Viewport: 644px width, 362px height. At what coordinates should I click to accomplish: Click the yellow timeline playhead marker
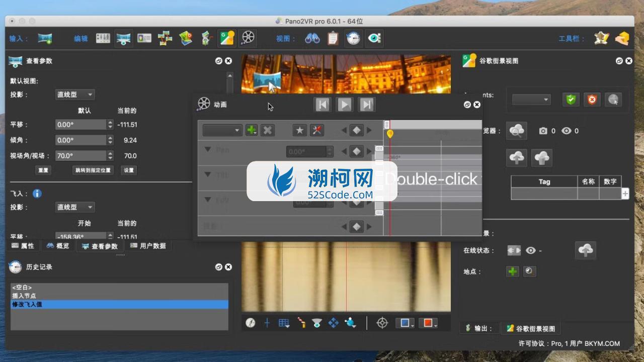click(x=390, y=134)
